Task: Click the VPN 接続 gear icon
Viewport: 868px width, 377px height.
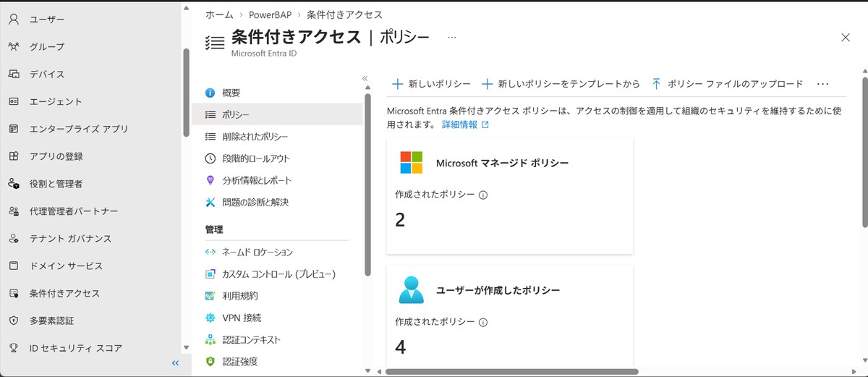Action: [210, 318]
